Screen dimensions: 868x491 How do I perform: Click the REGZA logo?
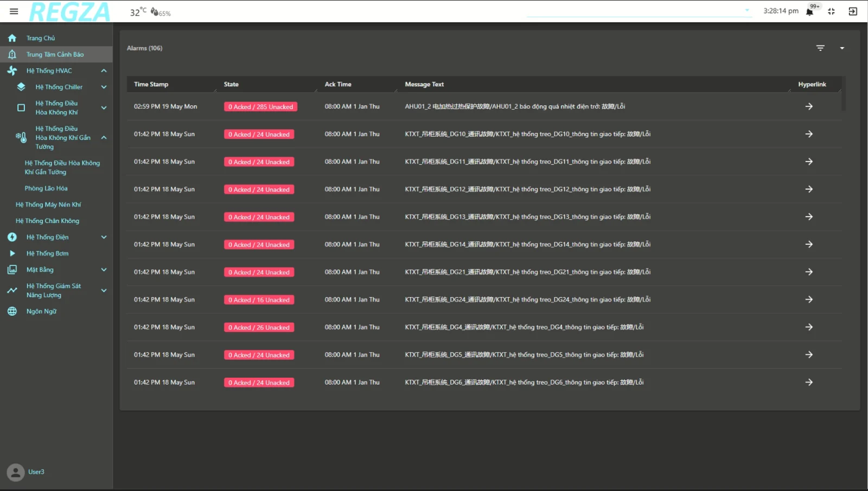(x=69, y=11)
